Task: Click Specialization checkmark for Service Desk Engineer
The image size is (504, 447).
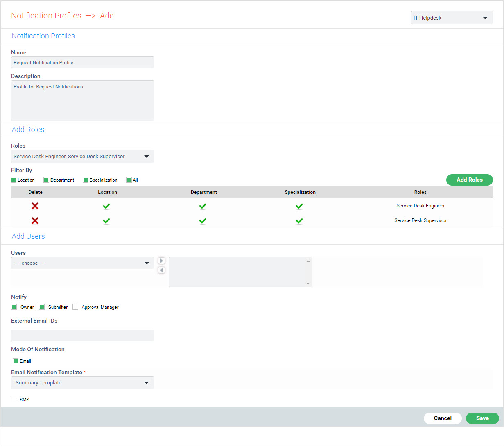Action: [299, 206]
